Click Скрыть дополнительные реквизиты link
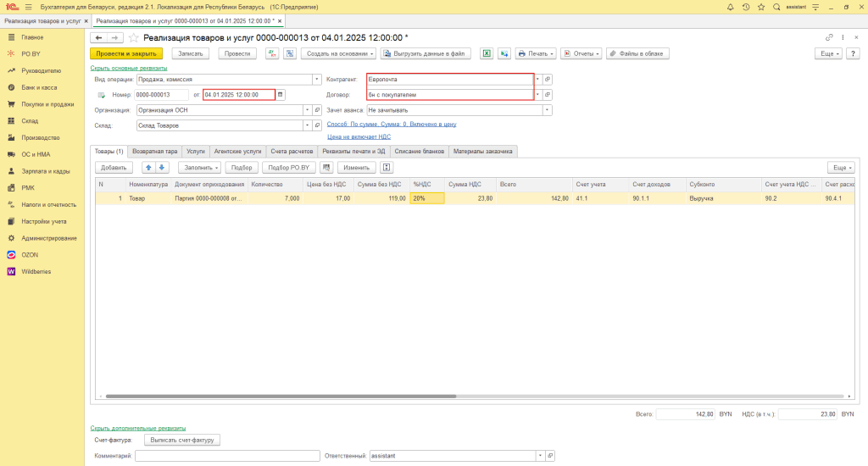The height and width of the screenshot is (466, 868). (x=138, y=429)
